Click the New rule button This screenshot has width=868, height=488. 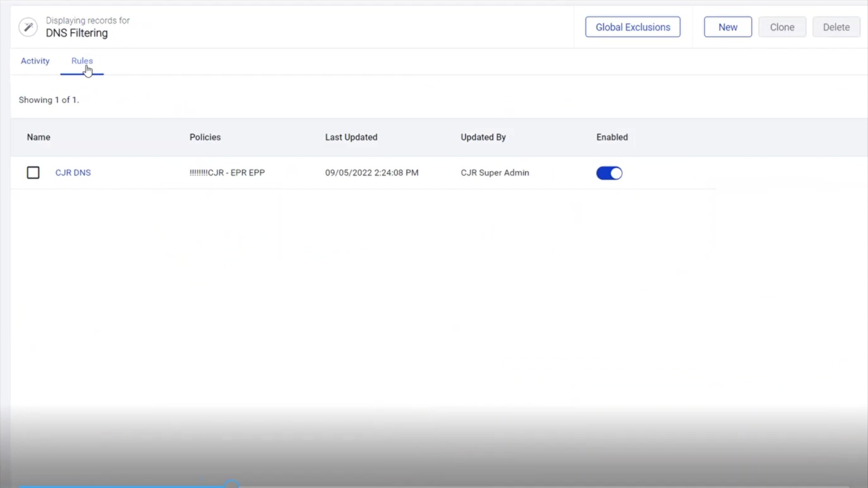(x=728, y=27)
